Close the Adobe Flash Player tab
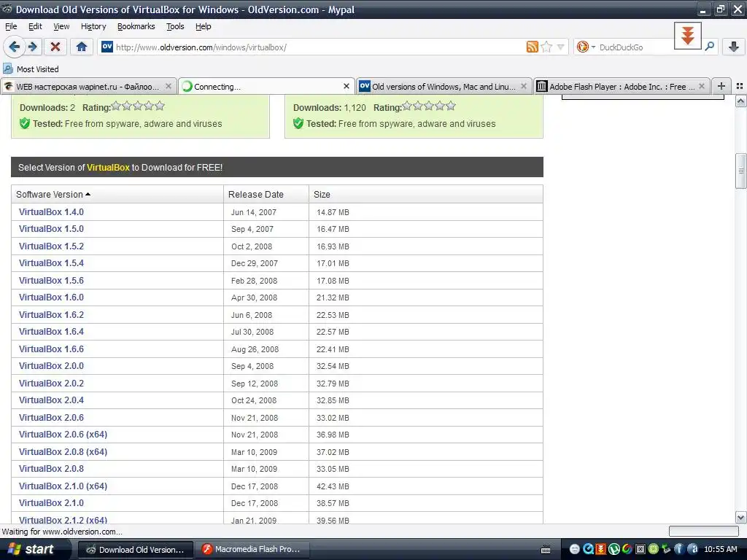The height and width of the screenshot is (560, 747). [x=701, y=86]
